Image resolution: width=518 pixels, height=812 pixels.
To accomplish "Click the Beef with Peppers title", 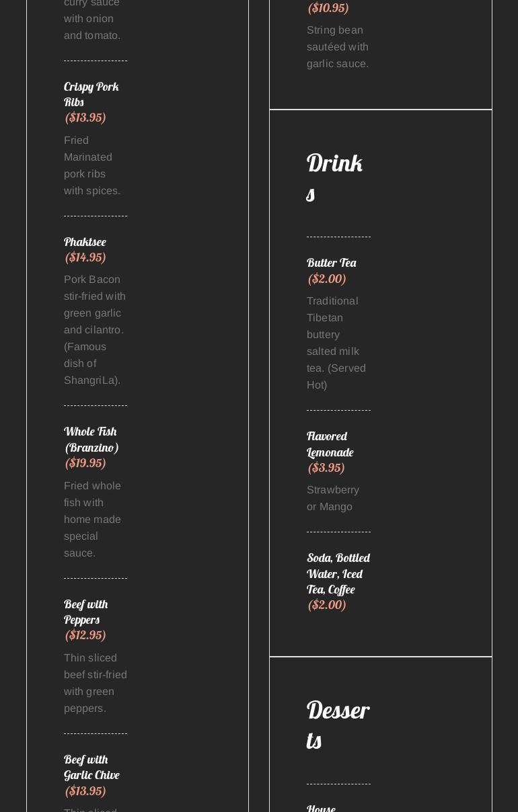I will [x=85, y=612].
